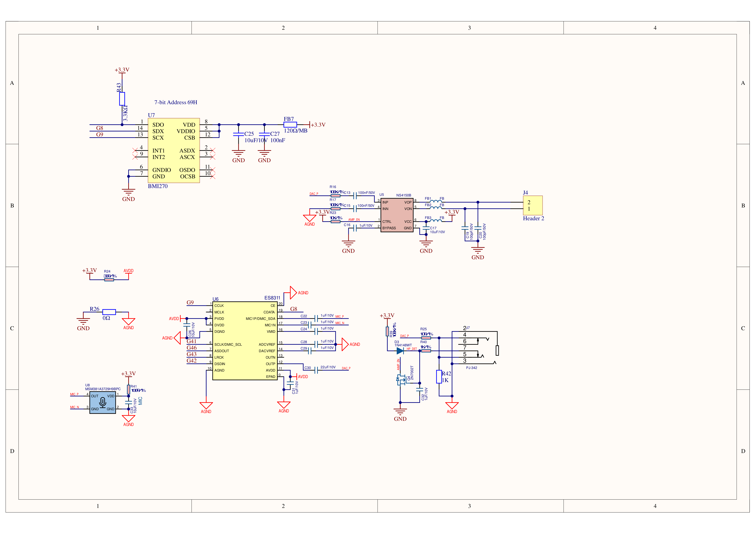
Task: Click the C31 capacitor near AVDD
Action: pos(290,383)
